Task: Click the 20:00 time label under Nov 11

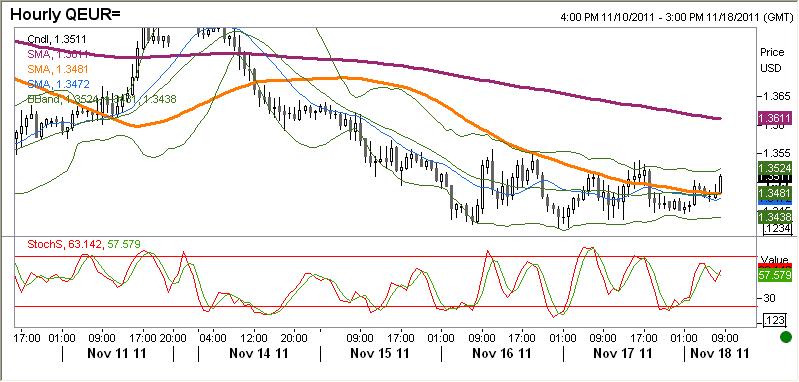Action: tap(173, 337)
